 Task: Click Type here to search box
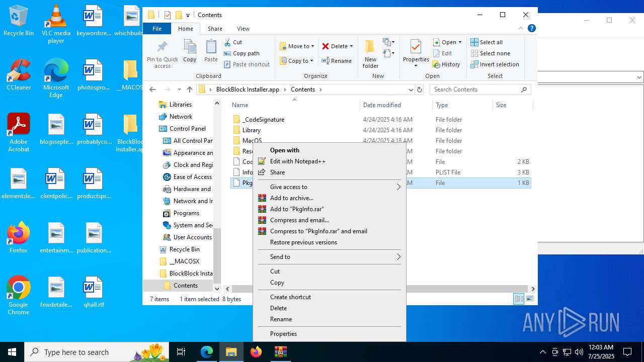point(97,352)
